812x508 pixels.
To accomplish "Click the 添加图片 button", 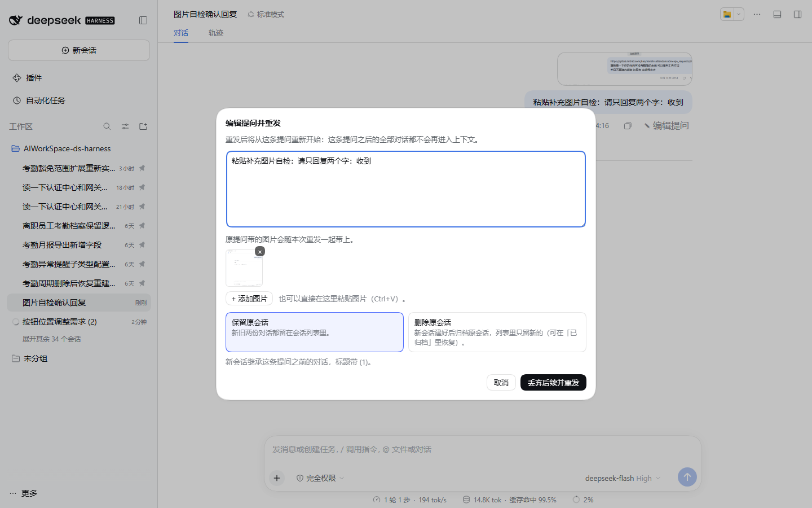I will tap(249, 299).
